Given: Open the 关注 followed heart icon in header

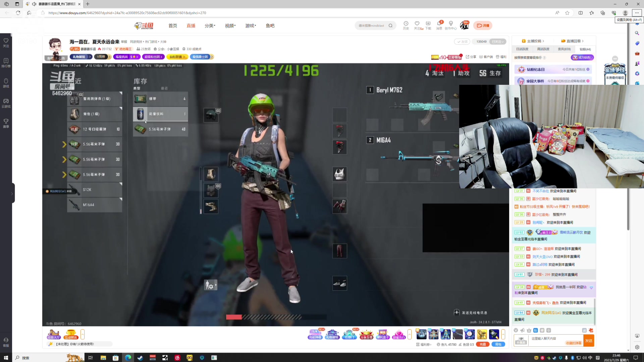Looking at the screenshot, I should point(417,25).
